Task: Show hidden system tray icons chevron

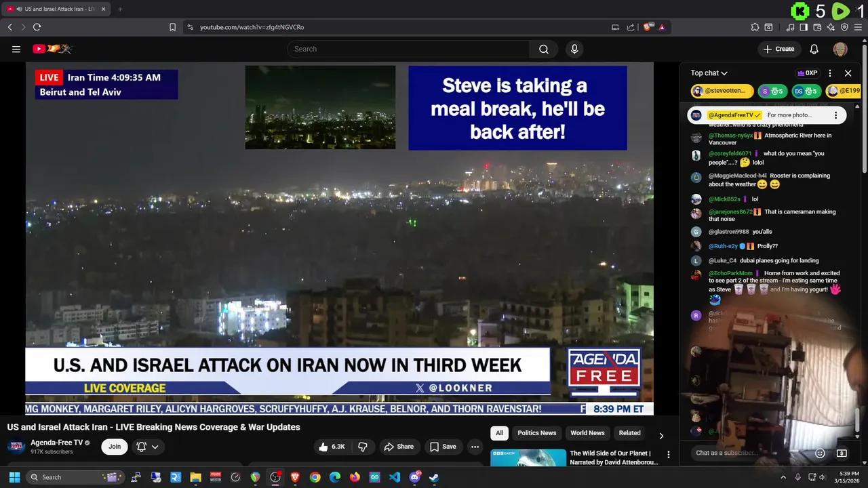Action: coord(783,477)
